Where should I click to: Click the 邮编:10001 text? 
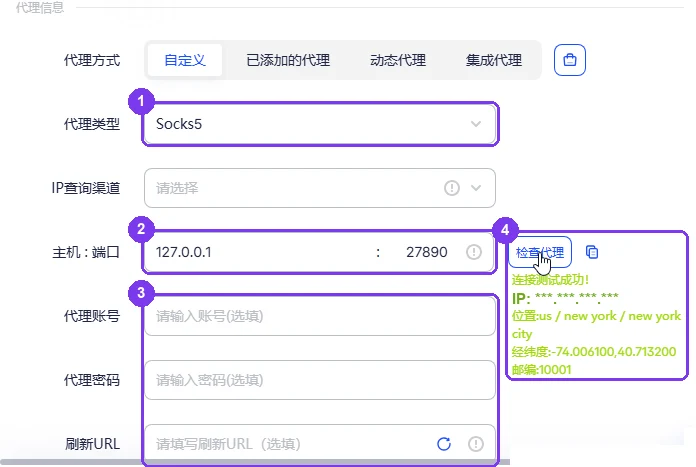[x=541, y=369]
